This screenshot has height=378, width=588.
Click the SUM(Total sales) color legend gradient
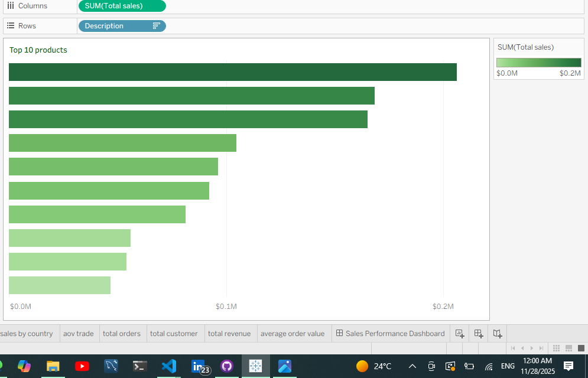coord(538,62)
